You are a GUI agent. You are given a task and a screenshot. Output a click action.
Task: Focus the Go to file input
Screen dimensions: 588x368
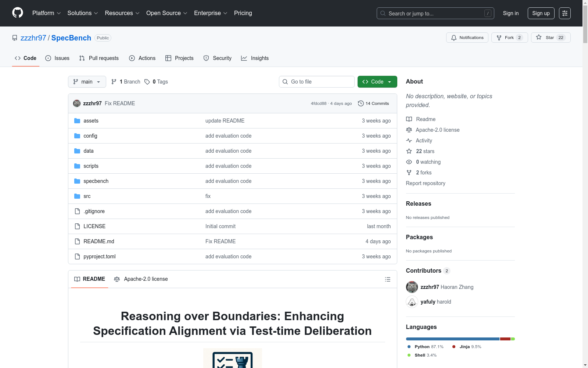[x=317, y=82]
